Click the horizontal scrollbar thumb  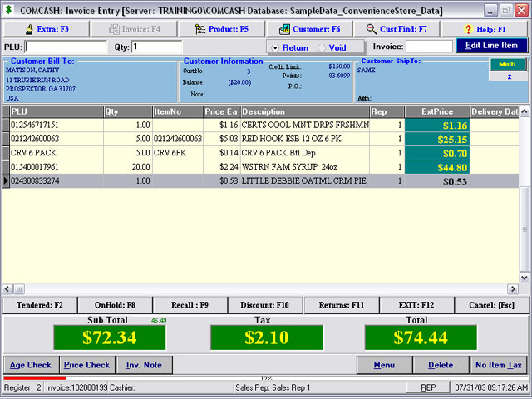18,289
